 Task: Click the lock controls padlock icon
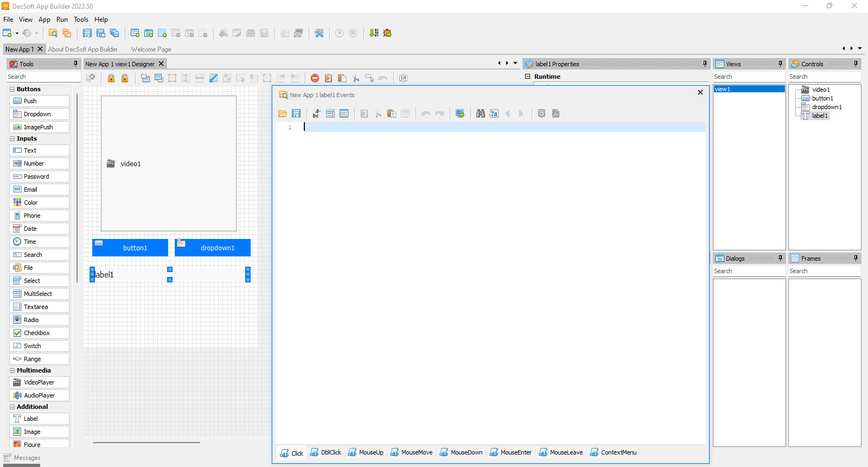point(111,78)
